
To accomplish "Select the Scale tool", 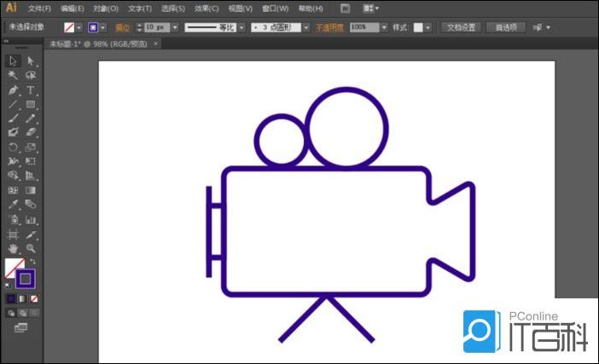I will point(31,147).
